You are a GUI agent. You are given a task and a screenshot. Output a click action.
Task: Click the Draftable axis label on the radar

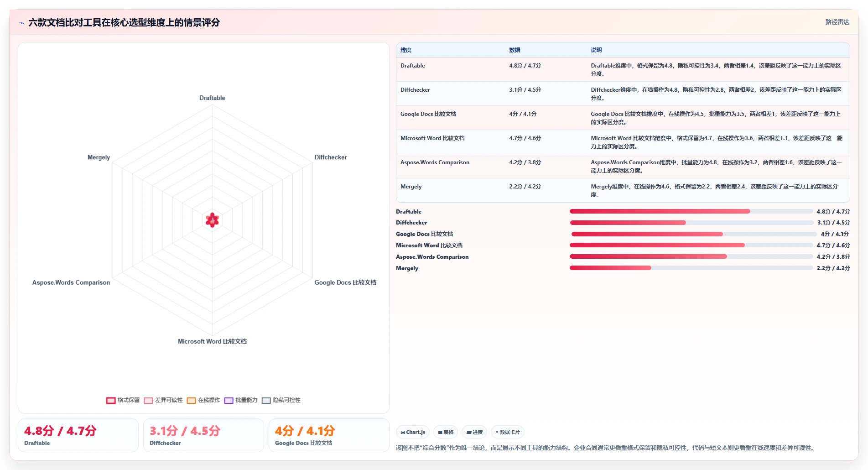coord(212,98)
